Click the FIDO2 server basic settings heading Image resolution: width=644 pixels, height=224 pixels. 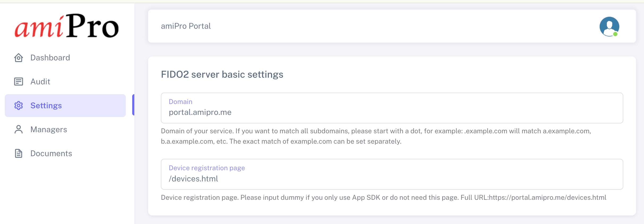point(222,74)
